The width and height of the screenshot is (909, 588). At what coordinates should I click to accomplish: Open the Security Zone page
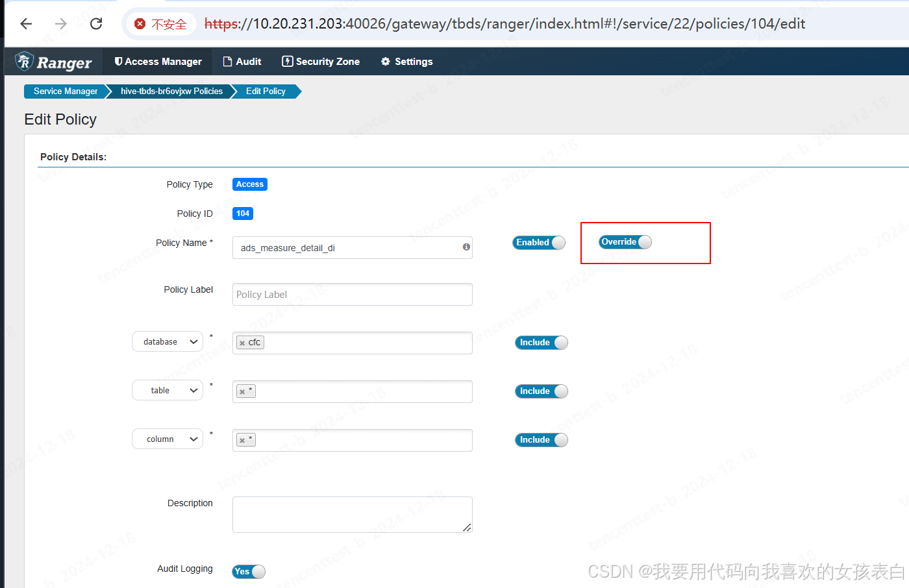coord(320,61)
